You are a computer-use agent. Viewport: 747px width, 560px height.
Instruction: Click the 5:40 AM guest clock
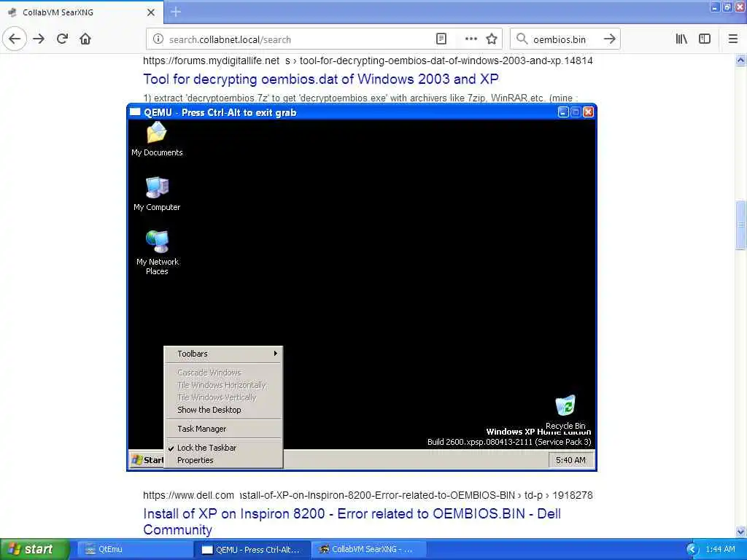click(x=570, y=460)
